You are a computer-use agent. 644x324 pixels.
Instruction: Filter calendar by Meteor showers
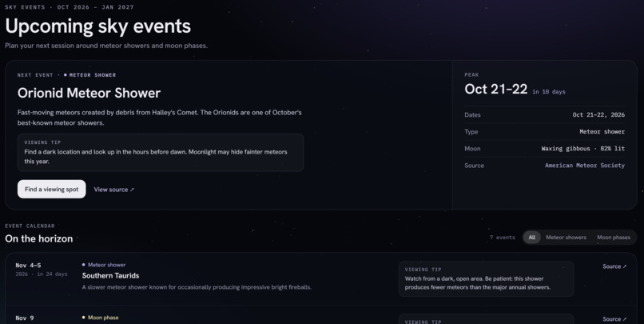coord(566,238)
